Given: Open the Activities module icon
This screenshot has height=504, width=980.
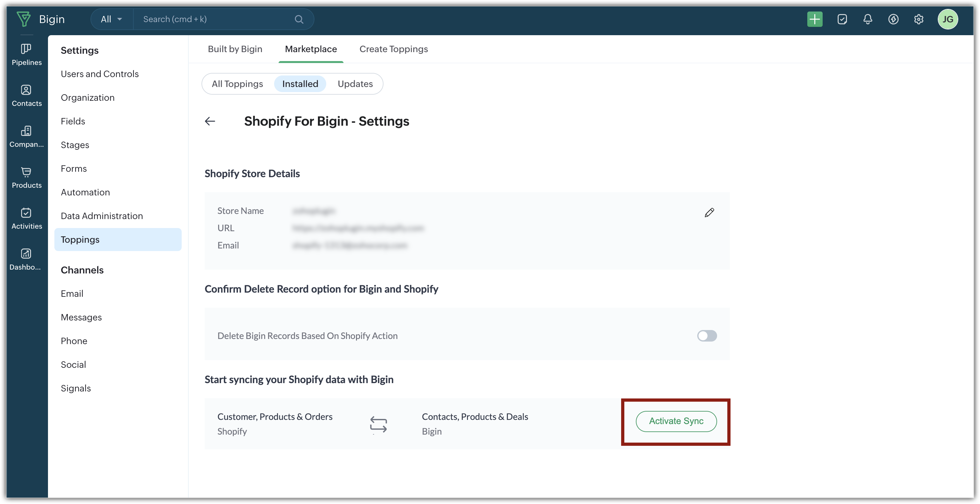Looking at the screenshot, I should point(26,213).
